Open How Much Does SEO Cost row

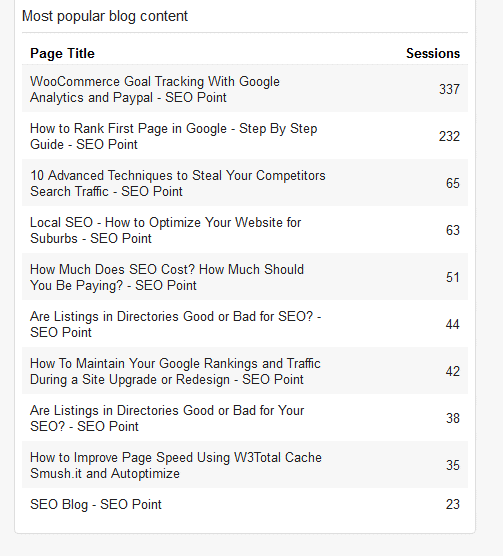click(x=245, y=277)
